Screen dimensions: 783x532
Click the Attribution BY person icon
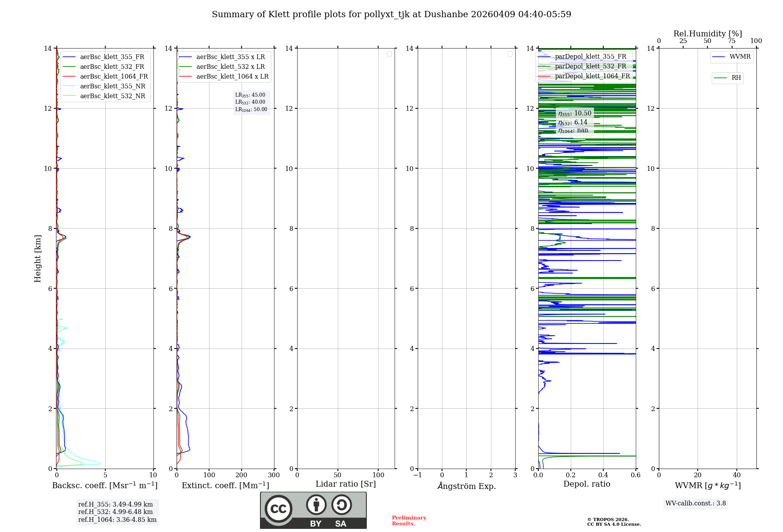tap(316, 505)
